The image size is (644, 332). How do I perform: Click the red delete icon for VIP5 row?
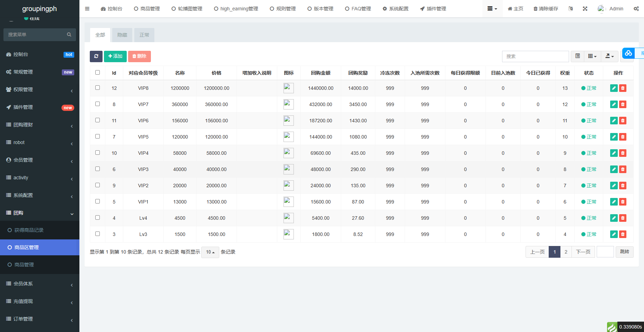pos(623,137)
